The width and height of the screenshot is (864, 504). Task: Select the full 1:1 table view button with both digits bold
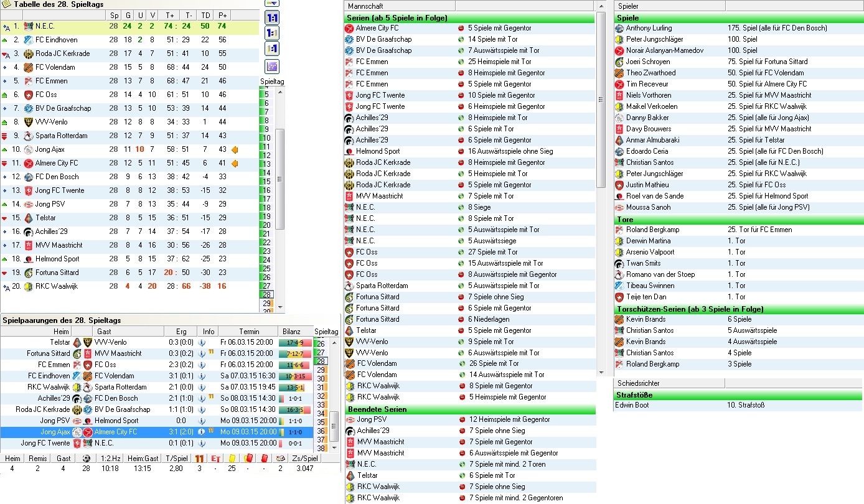click(272, 17)
